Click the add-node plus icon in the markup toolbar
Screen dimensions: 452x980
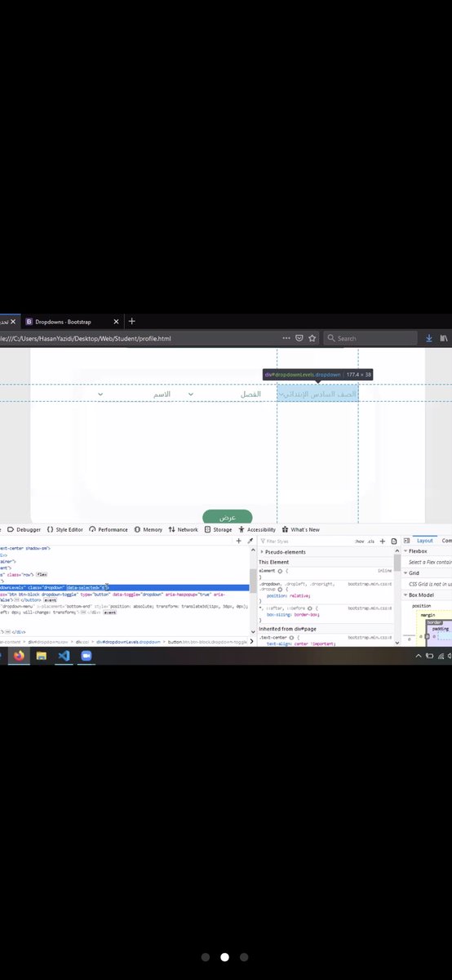pyautogui.click(x=239, y=541)
